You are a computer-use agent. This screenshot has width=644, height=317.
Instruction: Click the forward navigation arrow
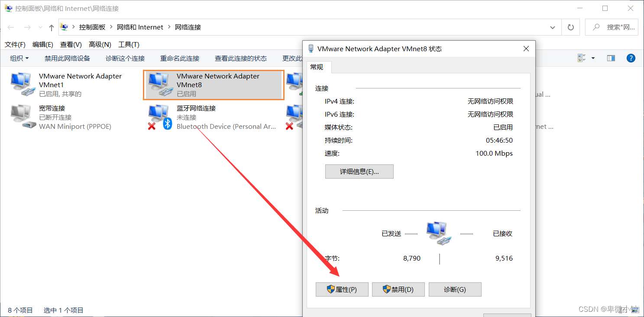tap(27, 27)
